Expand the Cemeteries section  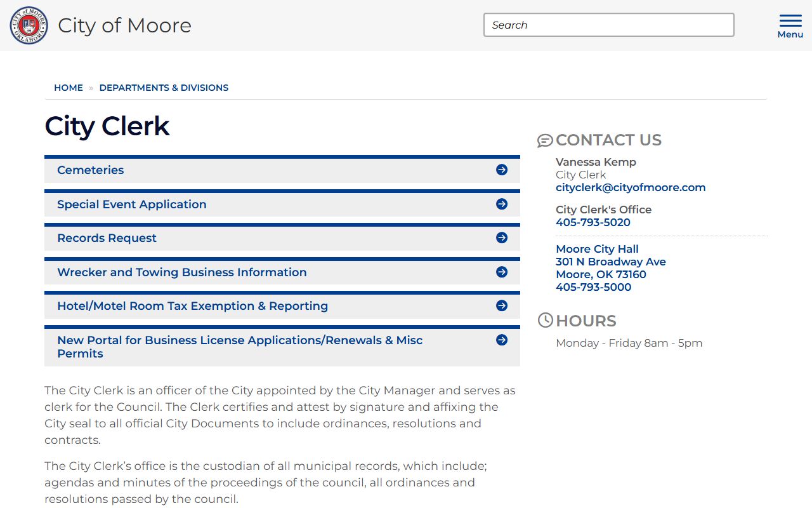pos(91,170)
